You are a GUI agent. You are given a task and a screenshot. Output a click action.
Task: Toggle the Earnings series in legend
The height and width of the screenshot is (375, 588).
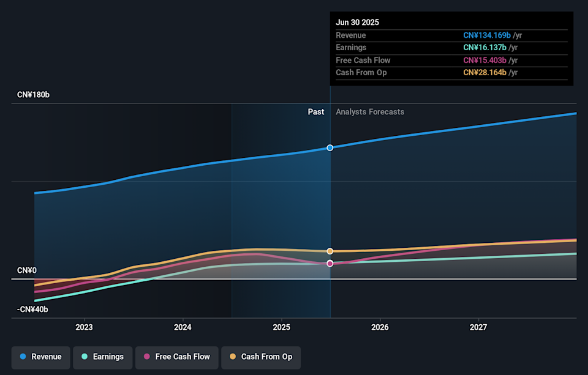pos(102,357)
